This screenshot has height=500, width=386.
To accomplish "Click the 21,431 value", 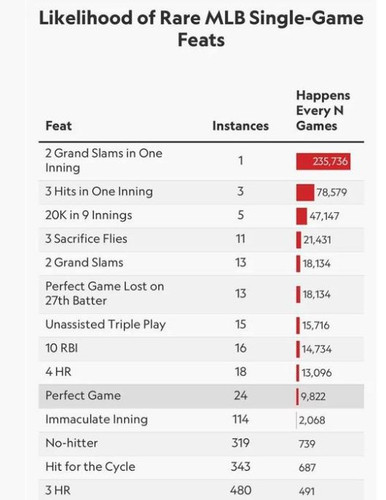I will coord(317,240).
